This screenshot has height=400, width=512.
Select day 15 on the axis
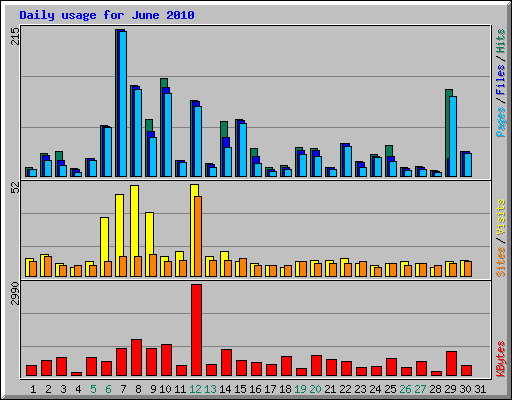click(x=240, y=389)
